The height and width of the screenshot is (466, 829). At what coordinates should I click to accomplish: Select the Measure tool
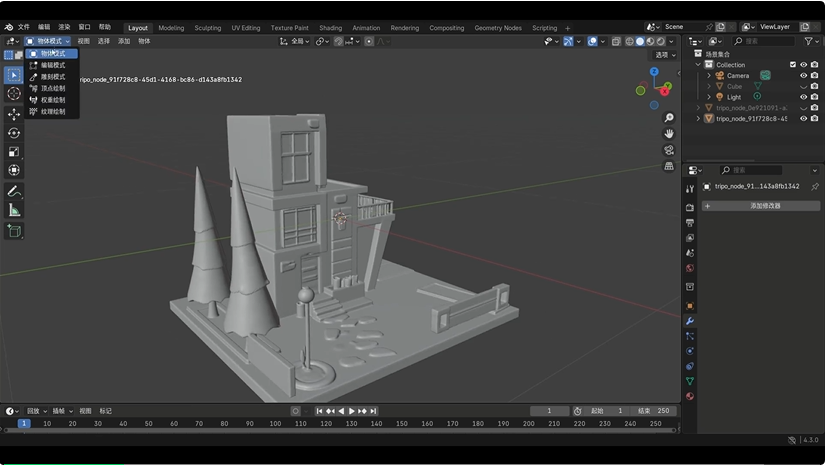[x=14, y=211]
